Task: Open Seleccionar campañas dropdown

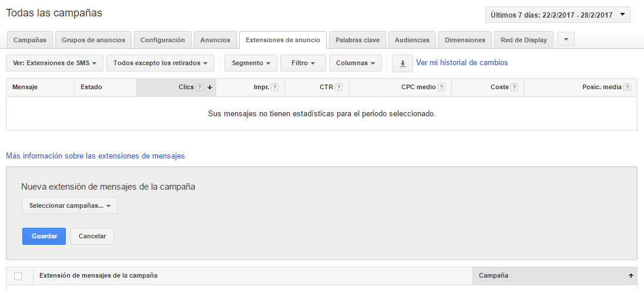Action: pyautogui.click(x=69, y=206)
